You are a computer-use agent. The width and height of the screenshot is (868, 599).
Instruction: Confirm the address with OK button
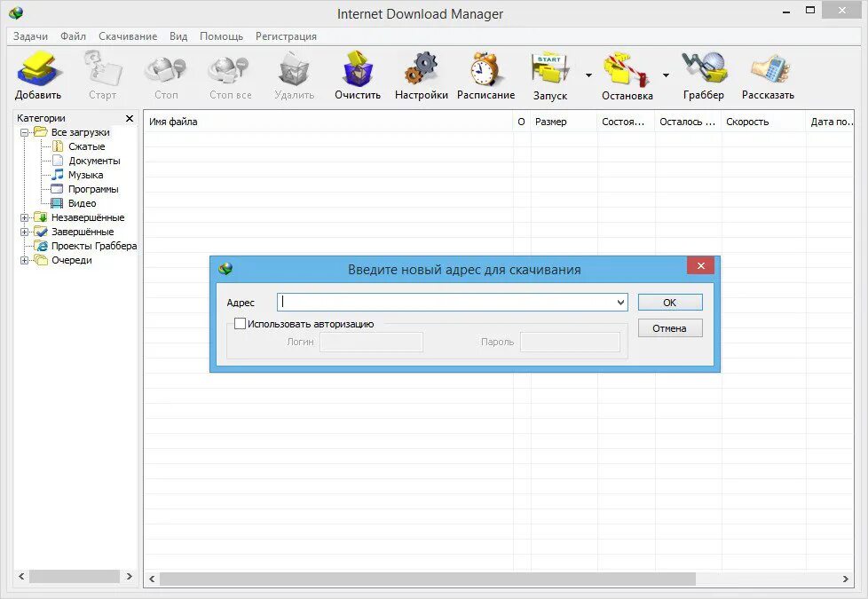(x=670, y=303)
